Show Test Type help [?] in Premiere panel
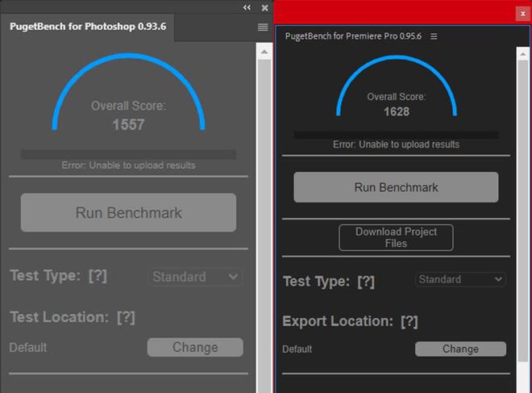 tap(366, 282)
